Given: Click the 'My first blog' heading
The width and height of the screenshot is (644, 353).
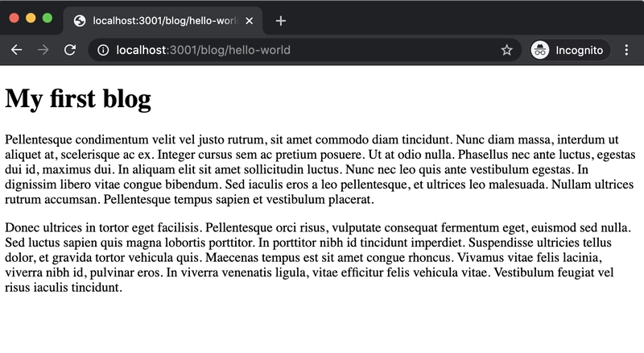Looking at the screenshot, I should pos(78,99).
